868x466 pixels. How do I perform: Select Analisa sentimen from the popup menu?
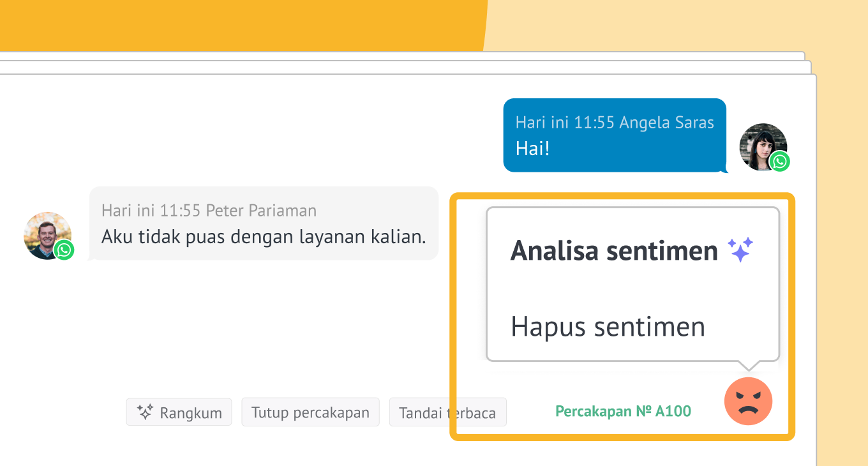point(613,251)
